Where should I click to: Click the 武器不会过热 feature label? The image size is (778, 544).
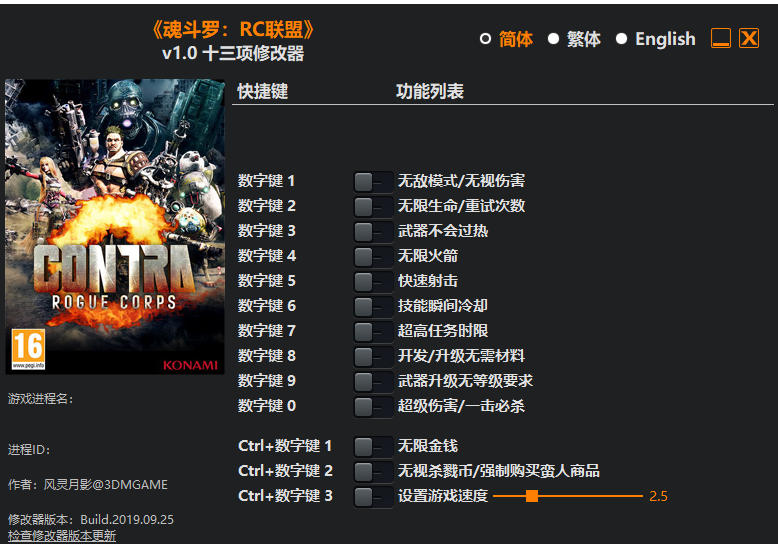(x=443, y=230)
